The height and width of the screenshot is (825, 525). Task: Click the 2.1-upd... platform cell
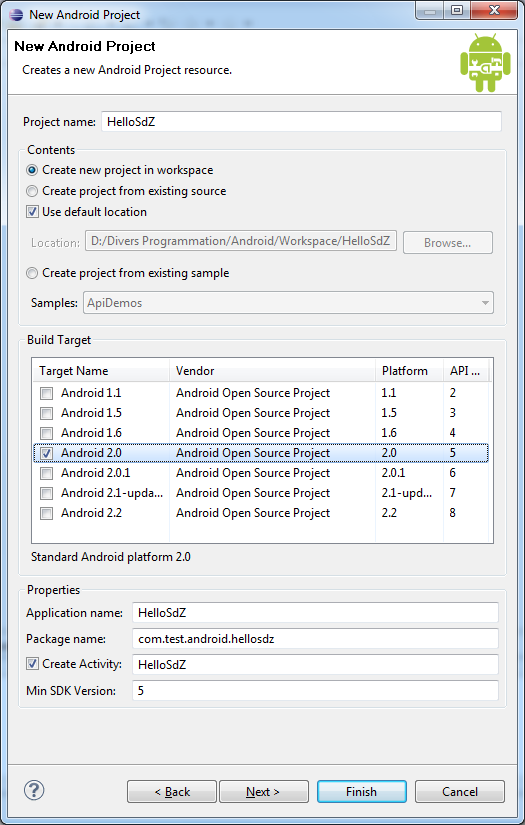click(407, 493)
